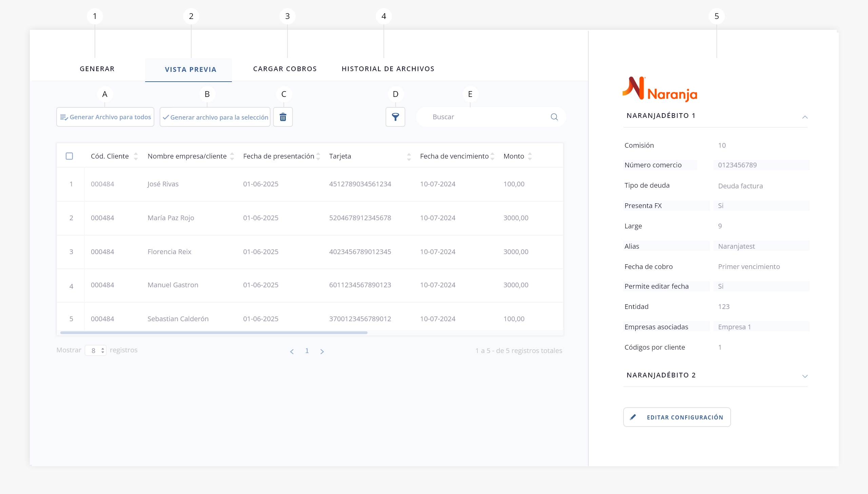Expand the Naranjadébito 2 section chevron
The height and width of the screenshot is (494, 868).
pos(805,376)
